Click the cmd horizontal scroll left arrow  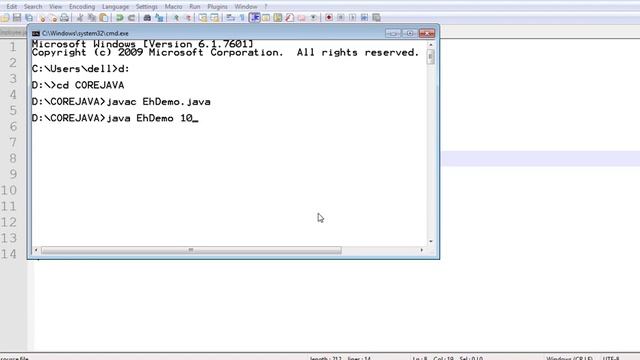point(36,250)
